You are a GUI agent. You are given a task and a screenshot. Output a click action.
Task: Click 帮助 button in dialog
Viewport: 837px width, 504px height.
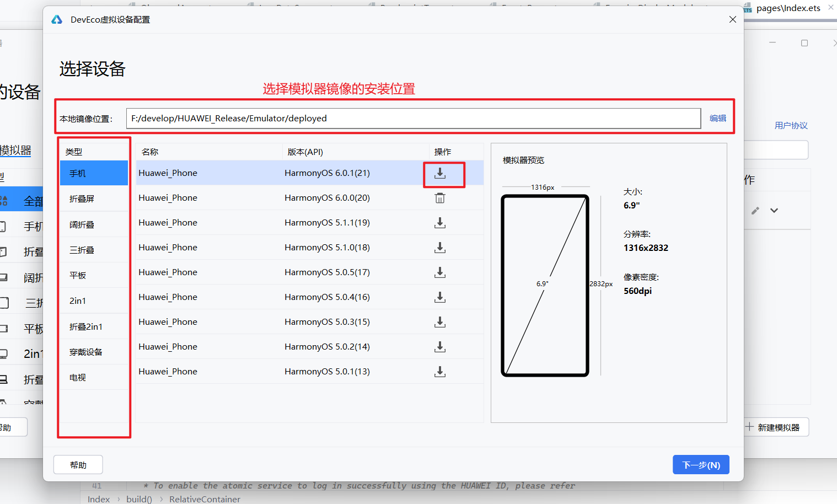pyautogui.click(x=78, y=465)
